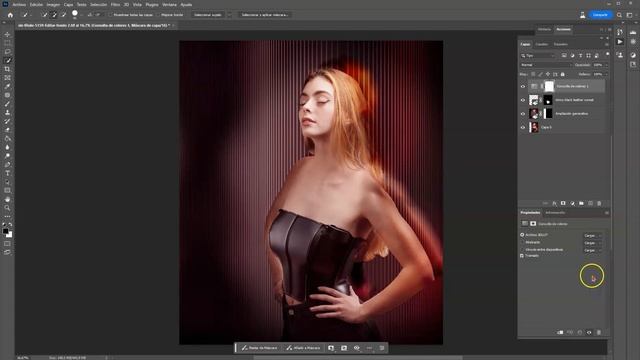
Task: Hide the Consulta de colores 1 layer
Action: 523,87
